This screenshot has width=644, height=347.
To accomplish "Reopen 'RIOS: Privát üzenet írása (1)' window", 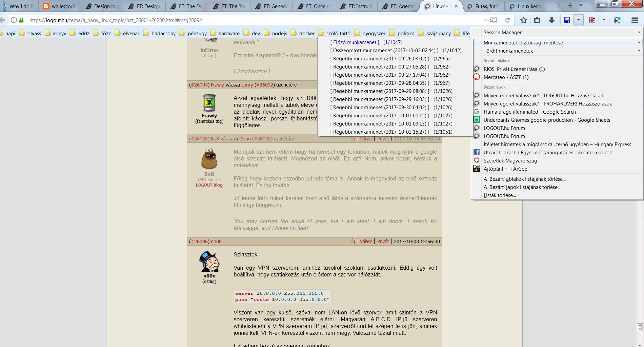I will [557, 69].
